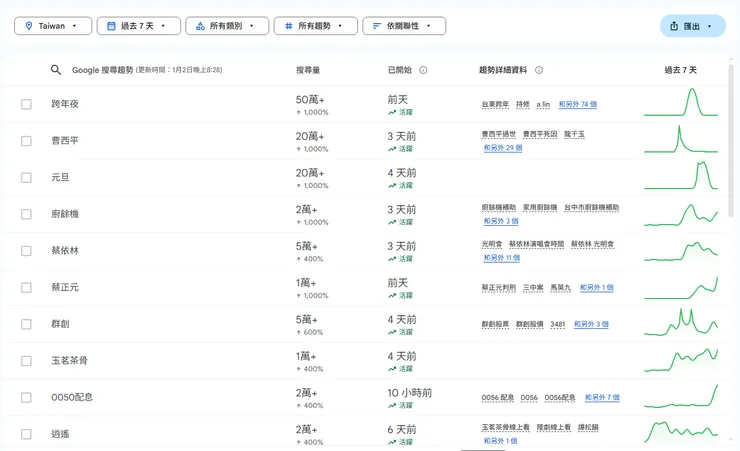Open the 過去 7 天 time range dropdown
The height and width of the screenshot is (451, 740).
[x=139, y=26]
